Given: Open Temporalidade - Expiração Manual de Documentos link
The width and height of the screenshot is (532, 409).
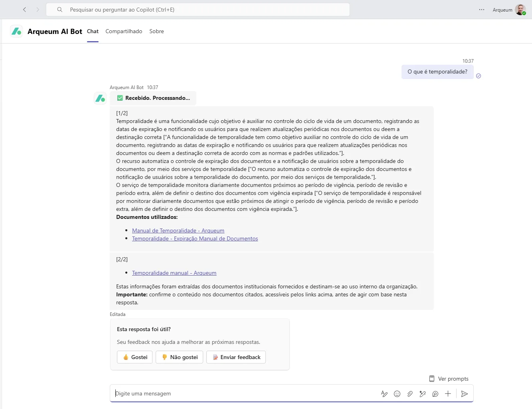Looking at the screenshot, I should coord(195,238).
